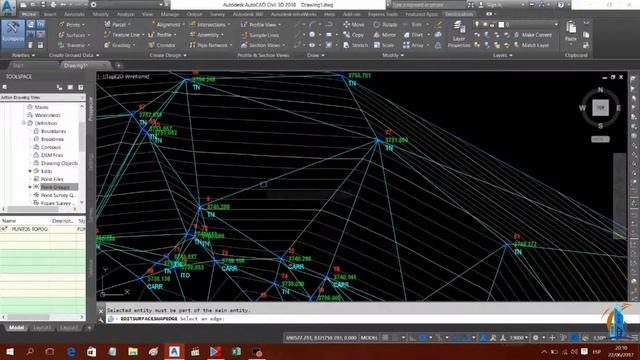The width and height of the screenshot is (640, 360).
Task: Select the Trim tool
Action: click(x=413, y=24)
